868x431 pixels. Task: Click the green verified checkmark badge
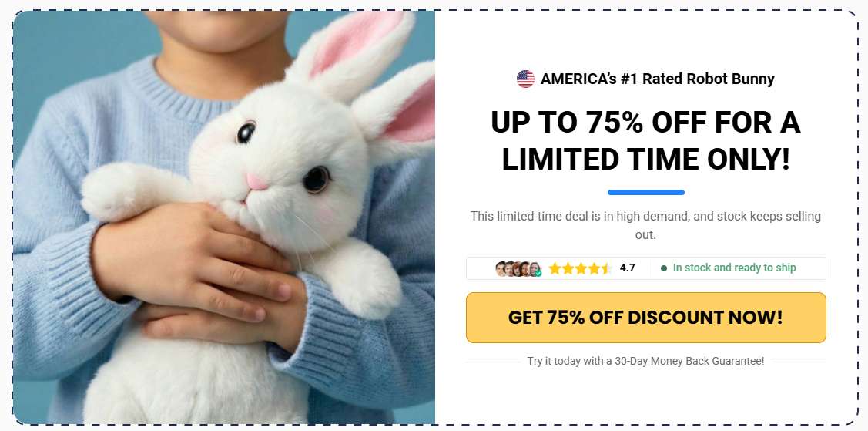tap(538, 273)
